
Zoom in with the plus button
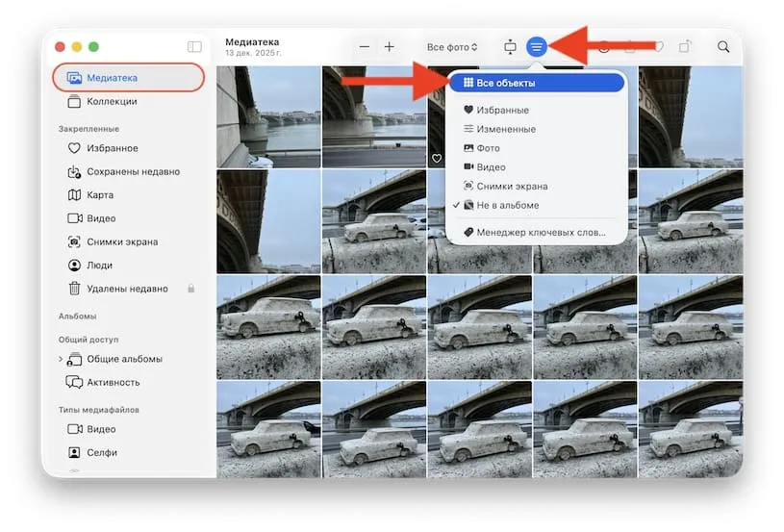click(390, 46)
